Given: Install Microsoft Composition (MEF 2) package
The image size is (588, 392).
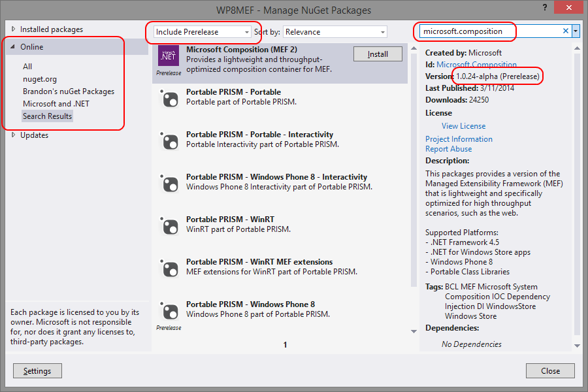Looking at the screenshot, I should coord(378,54).
